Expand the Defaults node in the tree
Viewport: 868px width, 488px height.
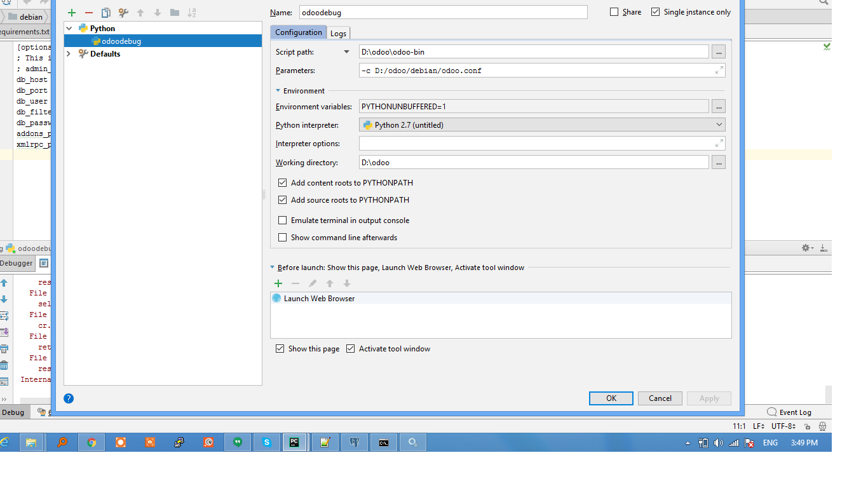point(69,54)
